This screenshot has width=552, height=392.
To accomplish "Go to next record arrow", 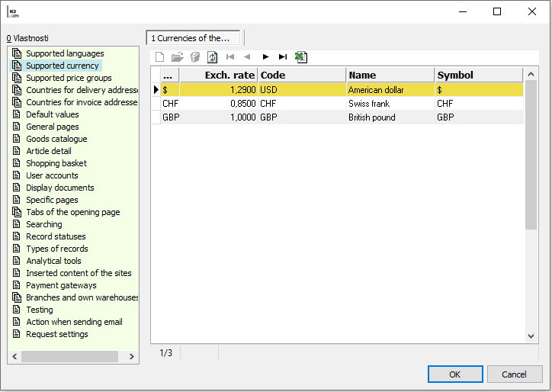I will 266,56.
